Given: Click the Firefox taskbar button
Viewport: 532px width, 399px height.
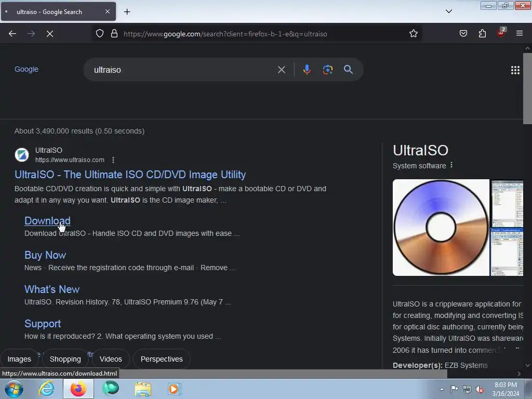Looking at the screenshot, I should (78, 389).
